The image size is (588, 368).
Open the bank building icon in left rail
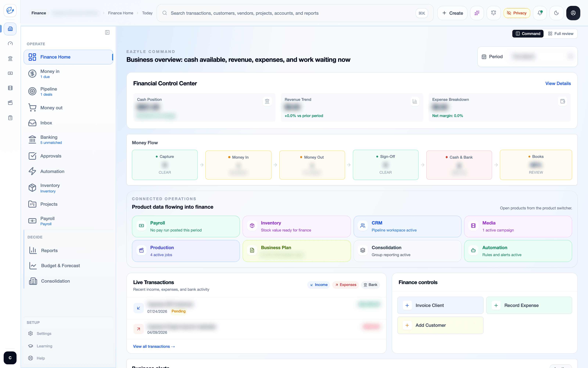pos(10,58)
